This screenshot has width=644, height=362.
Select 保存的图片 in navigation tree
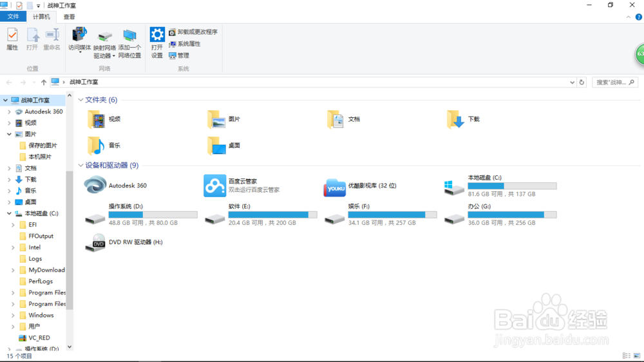point(43,146)
